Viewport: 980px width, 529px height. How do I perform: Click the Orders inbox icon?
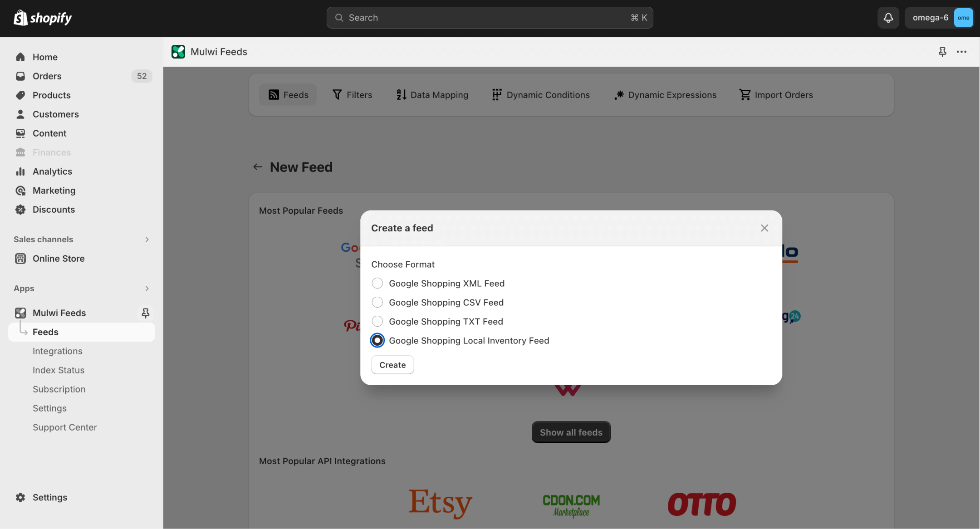coord(20,76)
